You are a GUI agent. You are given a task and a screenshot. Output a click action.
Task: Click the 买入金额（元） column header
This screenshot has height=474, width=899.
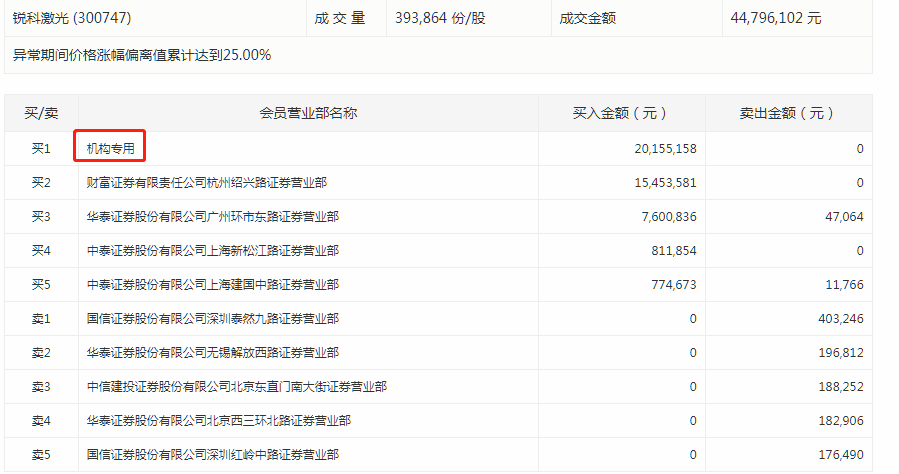pos(621,113)
